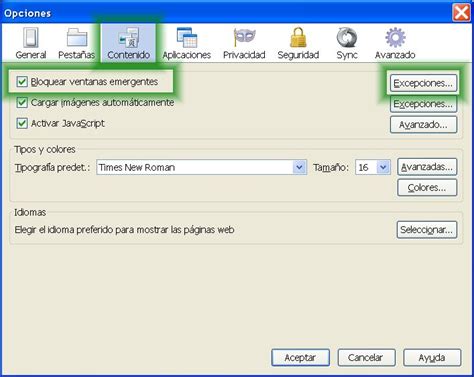Open the Sync settings panel
This screenshot has height=377, width=474.
(347, 44)
